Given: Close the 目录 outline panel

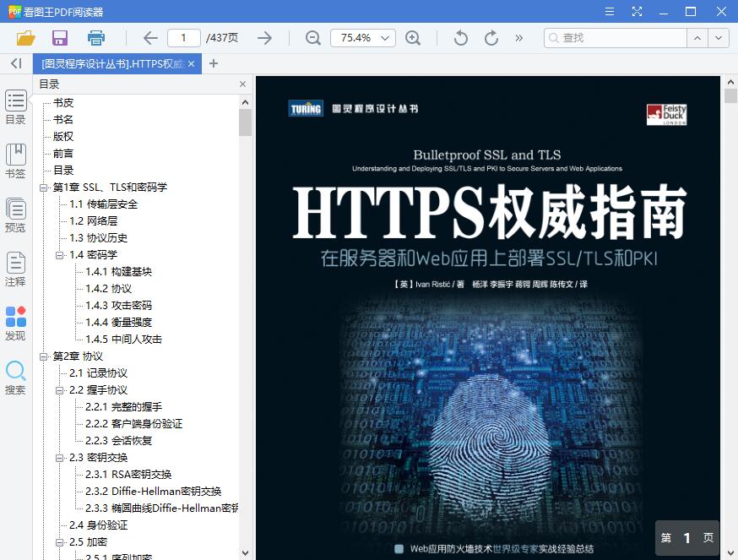Looking at the screenshot, I should [242, 84].
